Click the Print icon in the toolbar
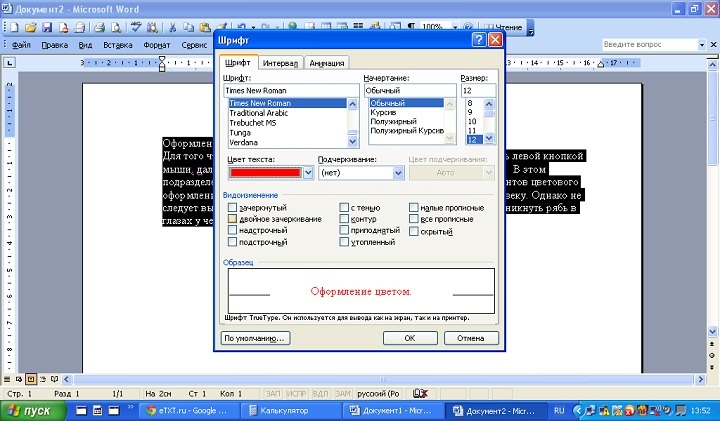 pos(100,28)
